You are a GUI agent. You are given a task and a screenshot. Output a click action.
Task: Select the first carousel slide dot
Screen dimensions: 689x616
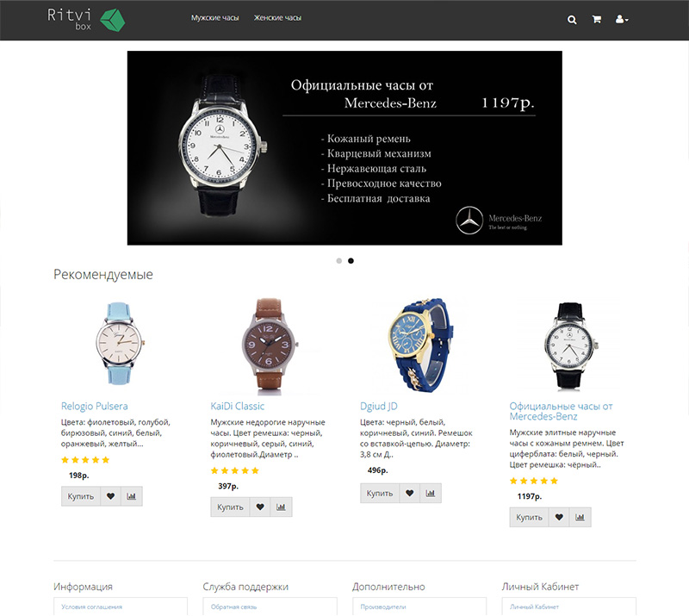(x=338, y=261)
